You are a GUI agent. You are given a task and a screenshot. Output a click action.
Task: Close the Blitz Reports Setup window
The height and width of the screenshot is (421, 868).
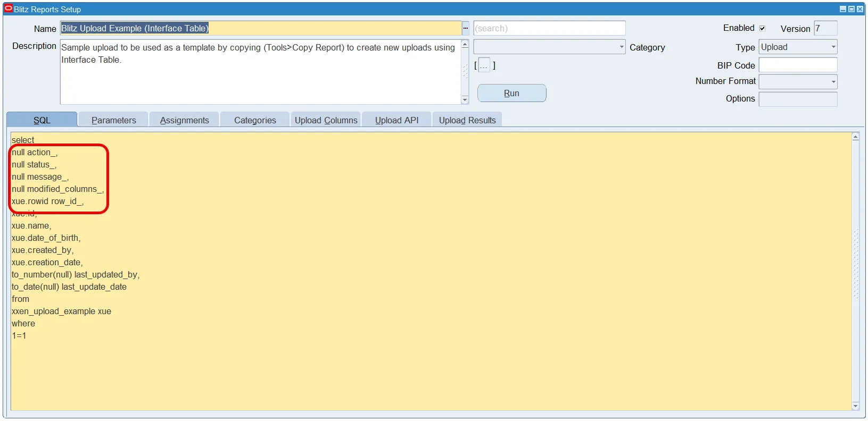point(860,9)
